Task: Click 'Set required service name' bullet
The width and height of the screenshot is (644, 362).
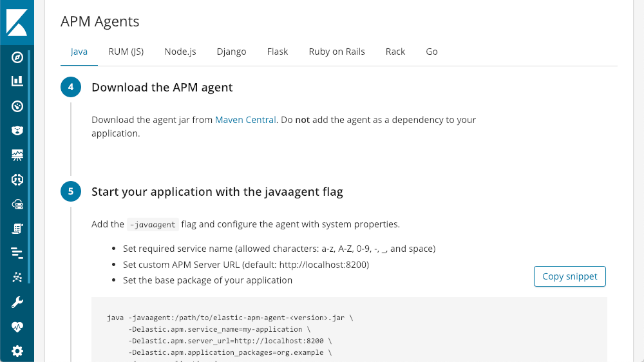Action: (279, 249)
